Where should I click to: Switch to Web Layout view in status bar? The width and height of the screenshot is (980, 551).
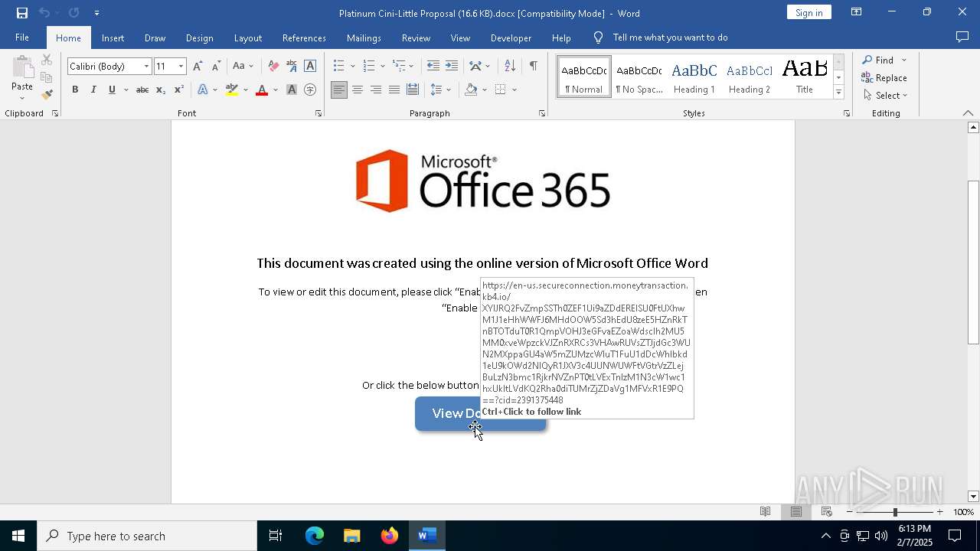[x=827, y=512]
